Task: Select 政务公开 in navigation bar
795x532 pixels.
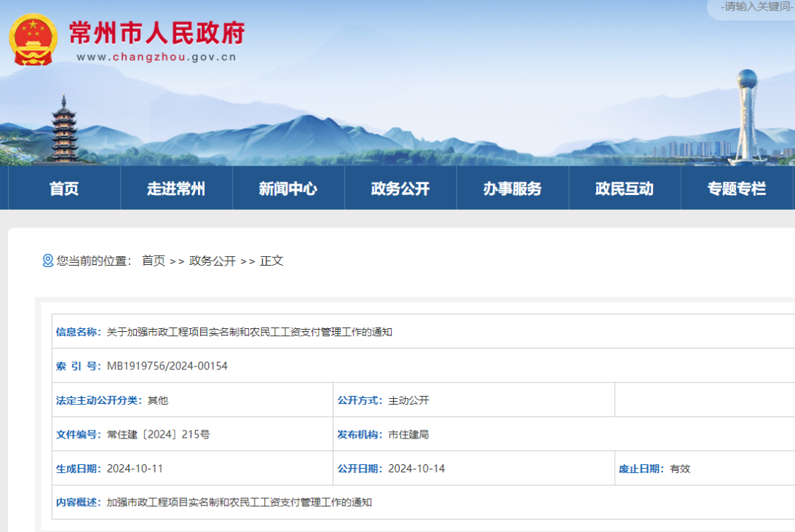Action: coord(400,188)
